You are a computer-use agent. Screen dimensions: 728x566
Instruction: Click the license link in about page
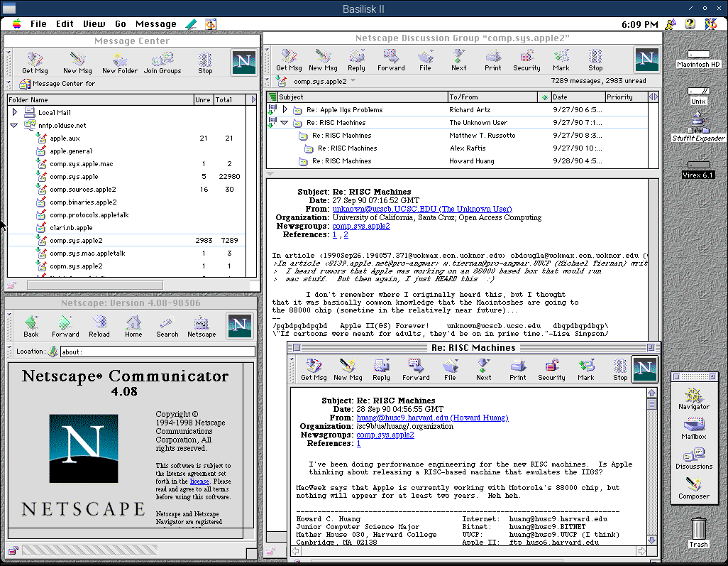[x=199, y=481]
